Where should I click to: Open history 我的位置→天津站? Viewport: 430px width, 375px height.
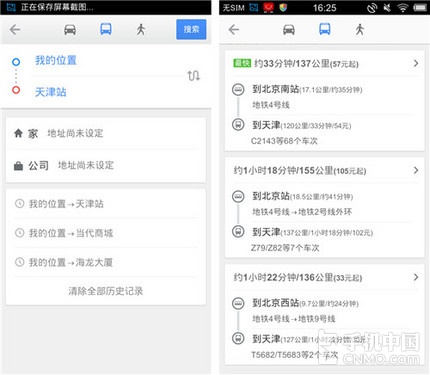106,204
